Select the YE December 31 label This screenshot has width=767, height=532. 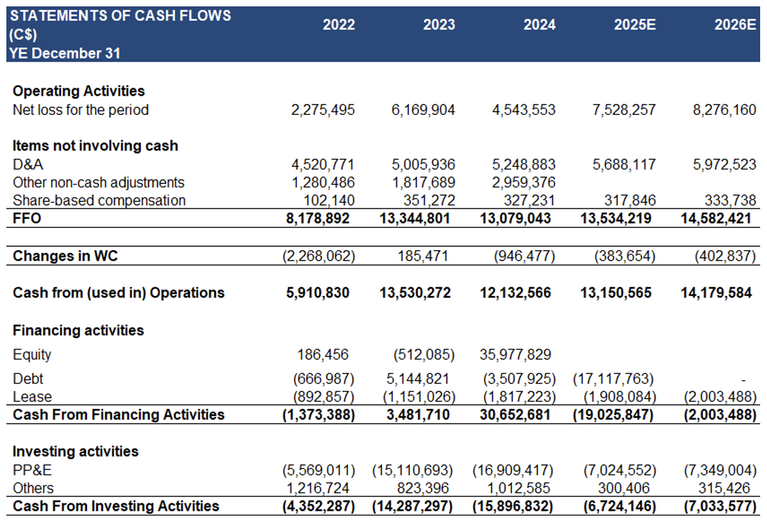click(64, 53)
